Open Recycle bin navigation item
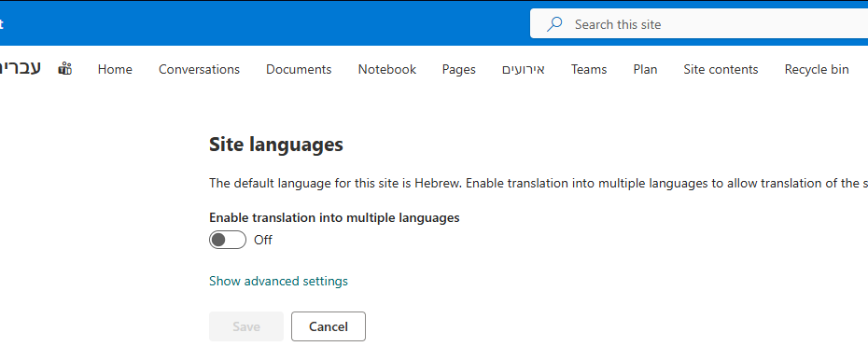Viewport: 868px width, 360px height. [817, 69]
